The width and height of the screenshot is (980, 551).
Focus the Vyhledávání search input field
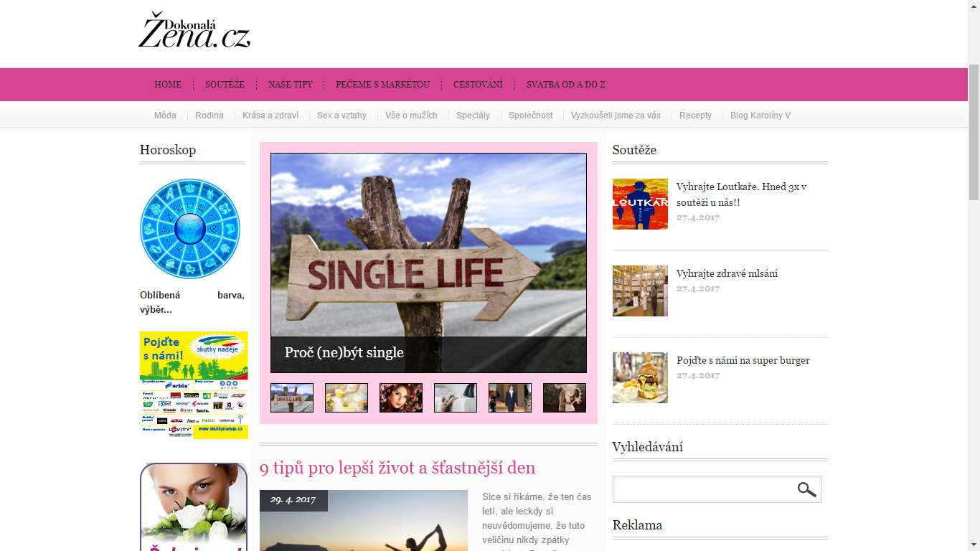(703, 489)
